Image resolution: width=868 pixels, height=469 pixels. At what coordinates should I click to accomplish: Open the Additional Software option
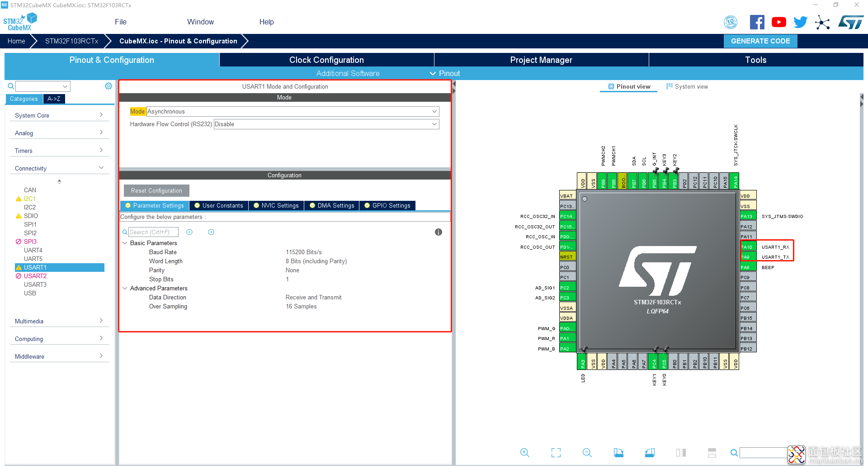coord(348,73)
